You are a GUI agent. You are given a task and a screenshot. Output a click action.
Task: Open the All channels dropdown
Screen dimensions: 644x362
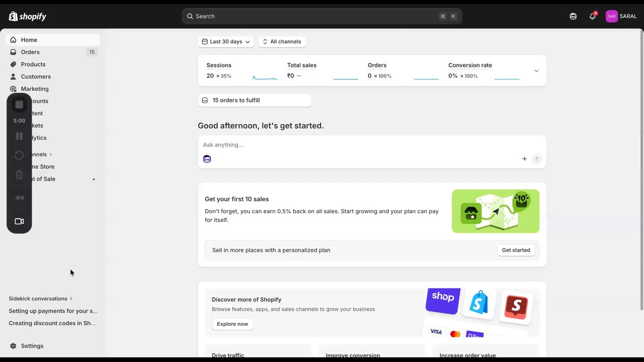(x=282, y=42)
